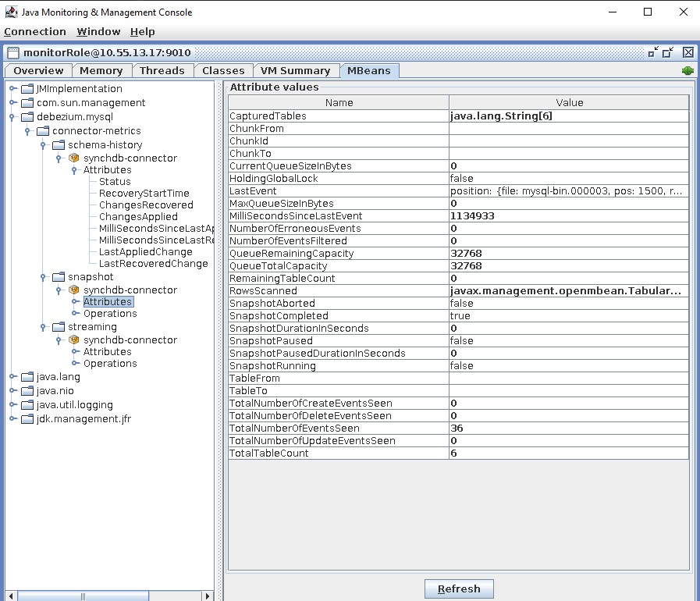The image size is (700, 601).
Task: Click the Java coffee cup title icon
Action: point(12,12)
